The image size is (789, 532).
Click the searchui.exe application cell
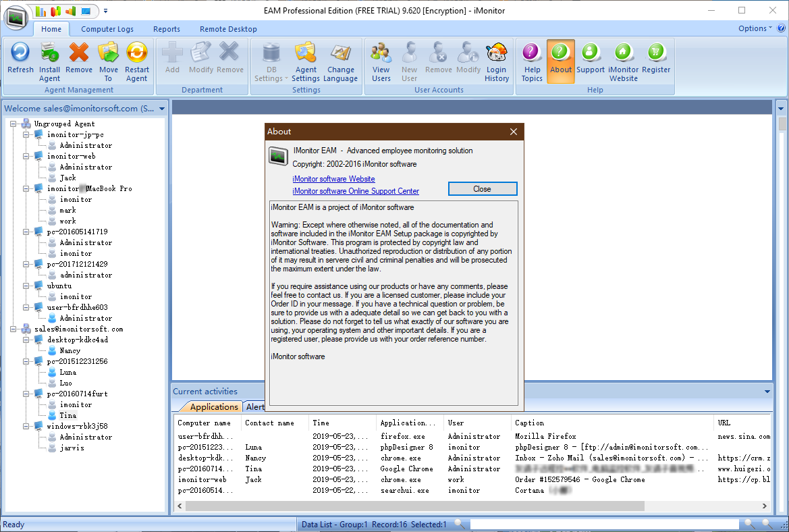pyautogui.click(x=404, y=490)
